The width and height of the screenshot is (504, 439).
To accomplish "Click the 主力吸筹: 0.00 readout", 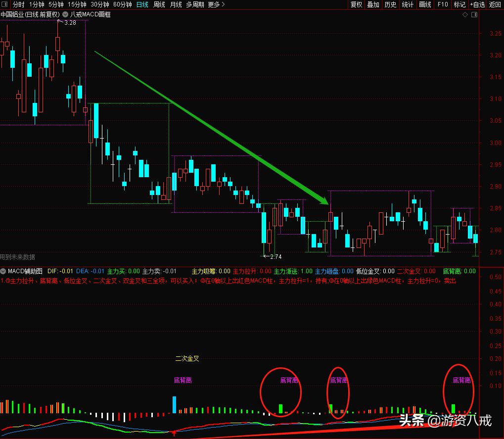I will point(211,271).
